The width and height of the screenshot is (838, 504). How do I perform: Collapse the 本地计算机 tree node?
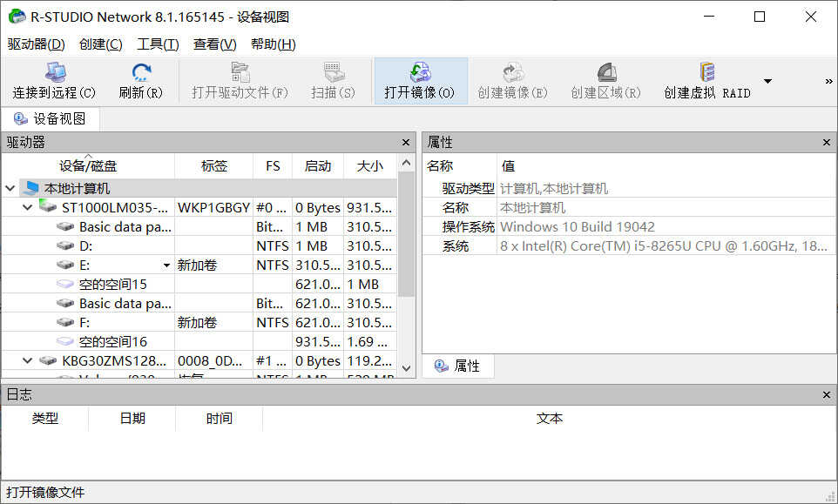point(10,189)
